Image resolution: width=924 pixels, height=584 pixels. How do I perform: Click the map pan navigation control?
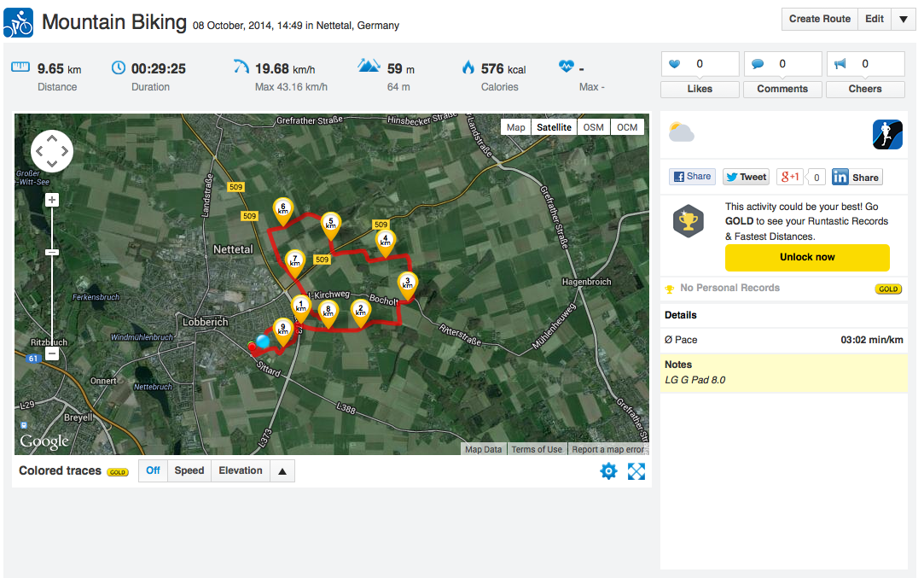(52, 152)
